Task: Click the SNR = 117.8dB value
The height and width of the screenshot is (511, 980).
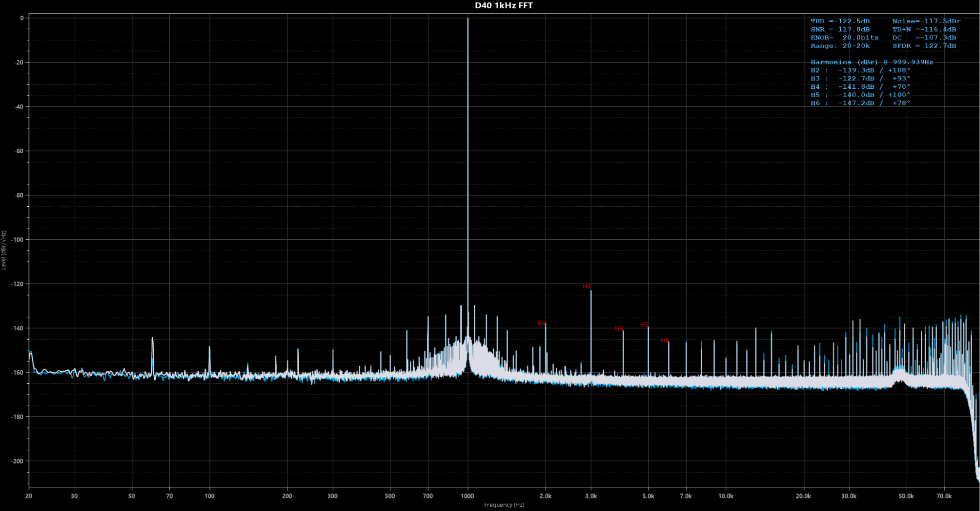Action: (840, 30)
